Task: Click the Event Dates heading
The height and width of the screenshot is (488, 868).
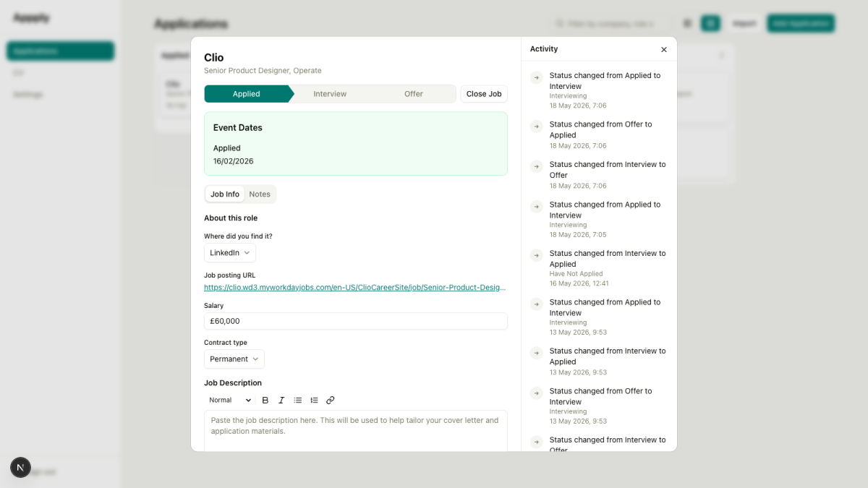Action: click(238, 128)
